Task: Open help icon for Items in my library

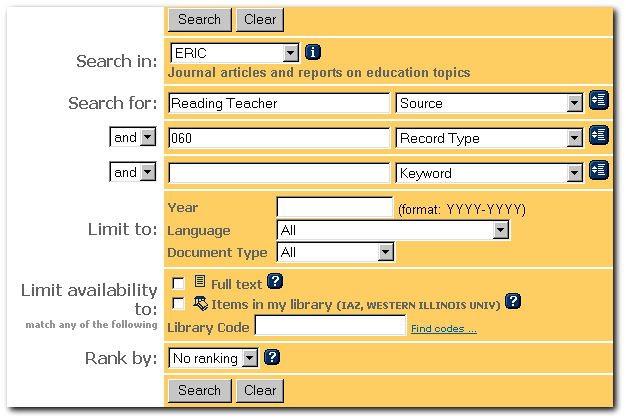Action: click(513, 301)
